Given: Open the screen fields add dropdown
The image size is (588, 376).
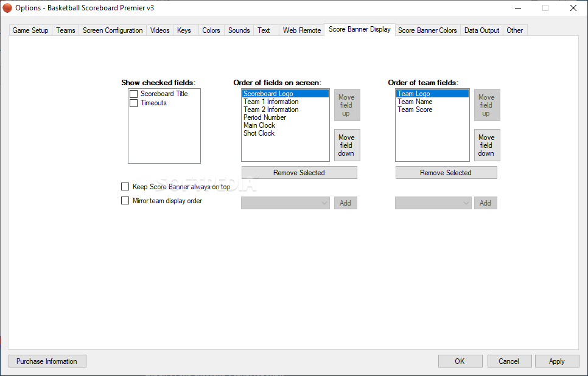Looking at the screenshot, I should (285, 203).
